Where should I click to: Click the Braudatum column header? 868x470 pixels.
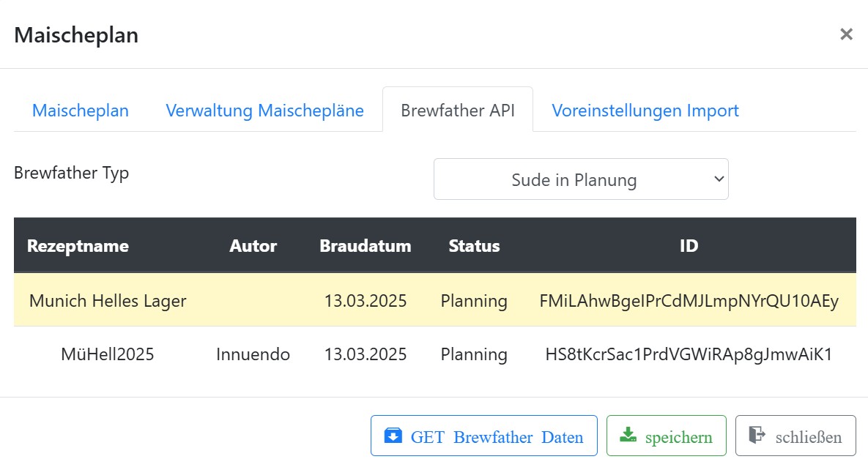pyautogui.click(x=365, y=246)
